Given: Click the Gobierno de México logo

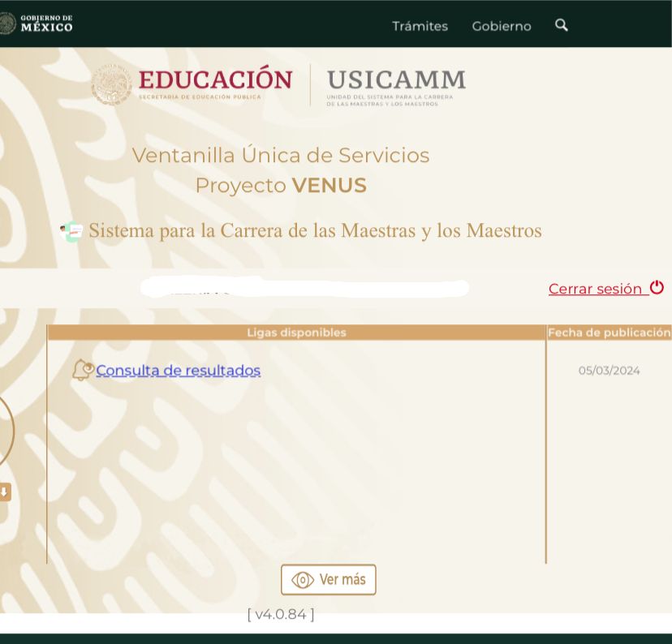Looking at the screenshot, I should tap(36, 24).
